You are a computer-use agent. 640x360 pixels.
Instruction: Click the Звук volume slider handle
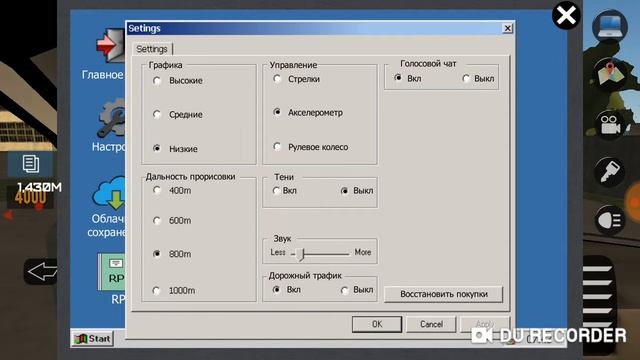click(301, 254)
